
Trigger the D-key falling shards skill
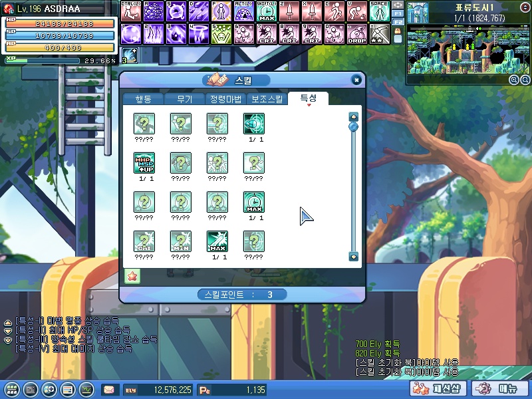click(199, 11)
